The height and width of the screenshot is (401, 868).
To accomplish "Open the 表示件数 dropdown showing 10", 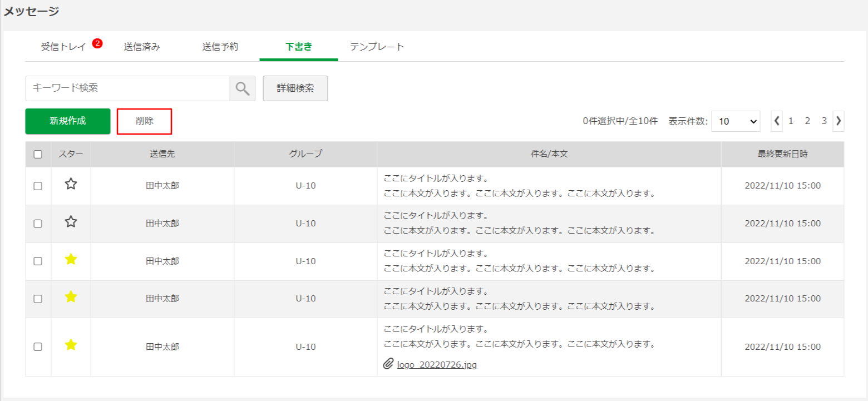I will 736,121.
